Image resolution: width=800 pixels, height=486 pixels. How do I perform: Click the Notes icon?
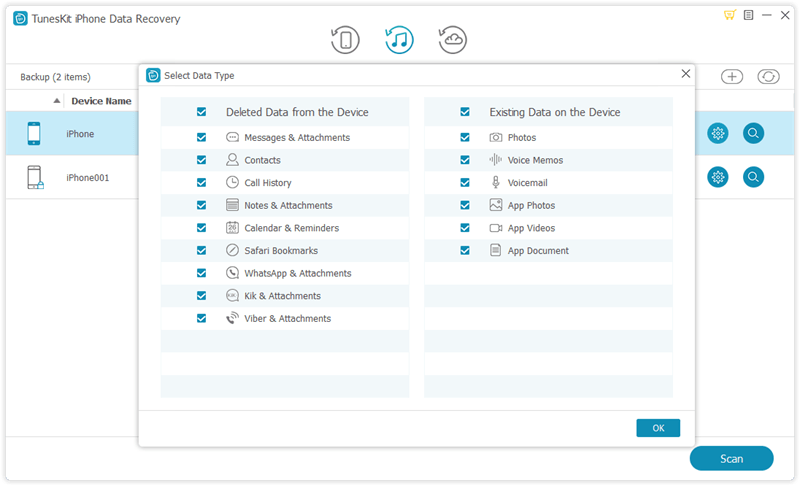[232, 205]
